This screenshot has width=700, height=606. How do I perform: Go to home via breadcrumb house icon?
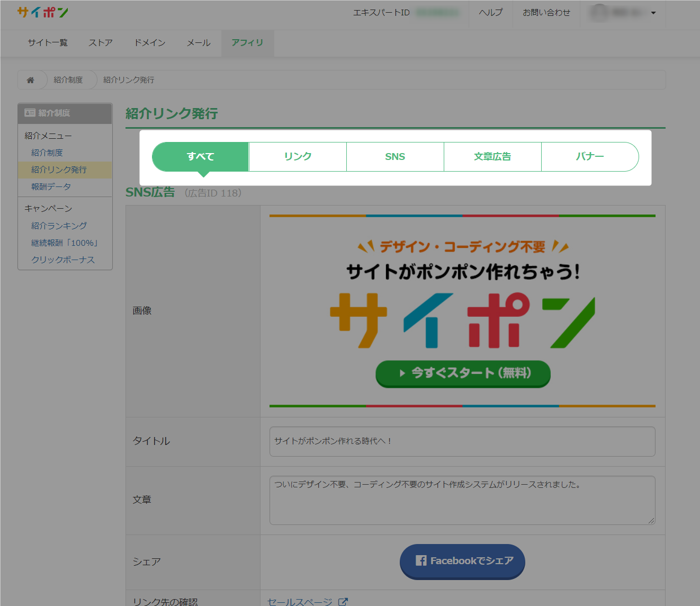click(31, 80)
